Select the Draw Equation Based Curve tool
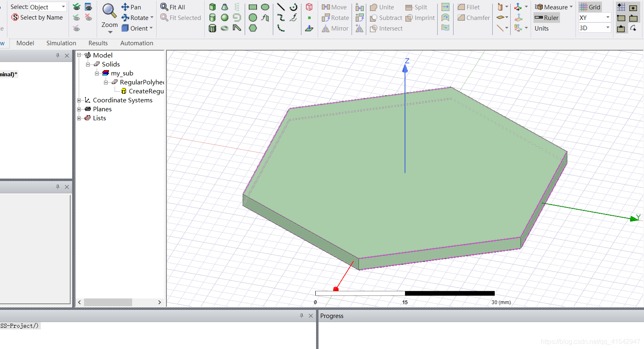This screenshot has height=349, width=644. (293, 18)
